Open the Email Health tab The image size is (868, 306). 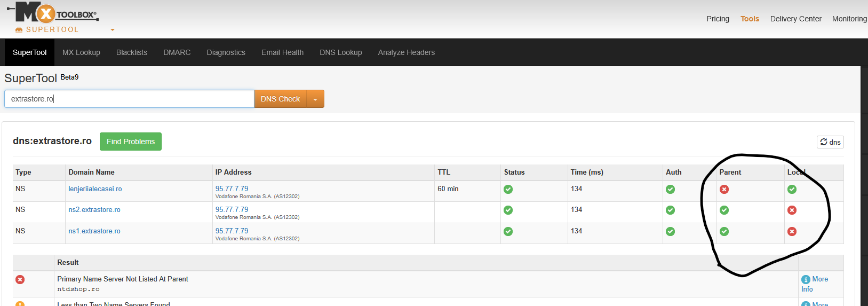pos(282,52)
